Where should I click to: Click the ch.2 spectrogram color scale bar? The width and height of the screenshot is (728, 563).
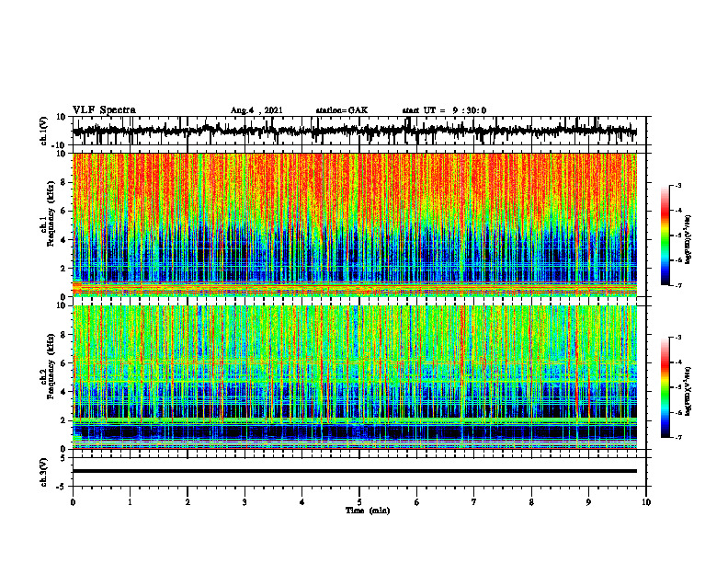[665, 387]
